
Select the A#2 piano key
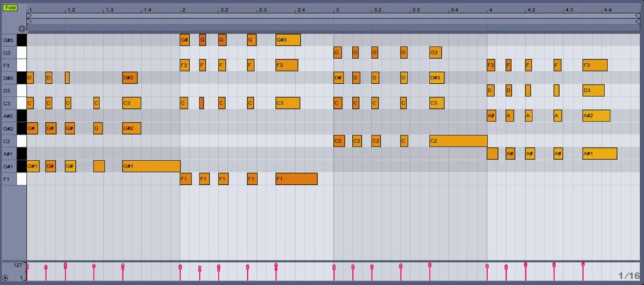click(x=22, y=116)
